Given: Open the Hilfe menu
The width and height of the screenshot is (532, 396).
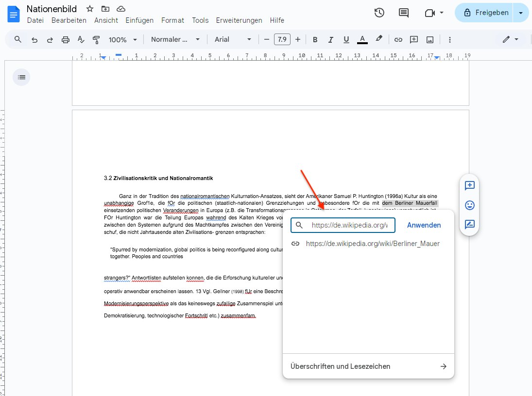Looking at the screenshot, I should pyautogui.click(x=277, y=20).
